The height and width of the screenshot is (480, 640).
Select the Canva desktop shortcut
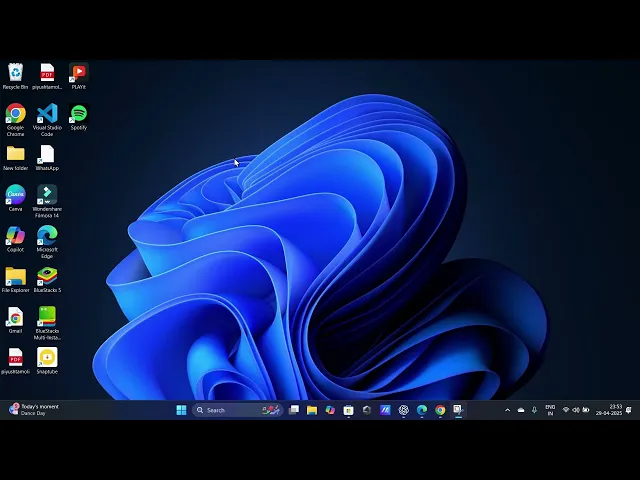coord(15,195)
